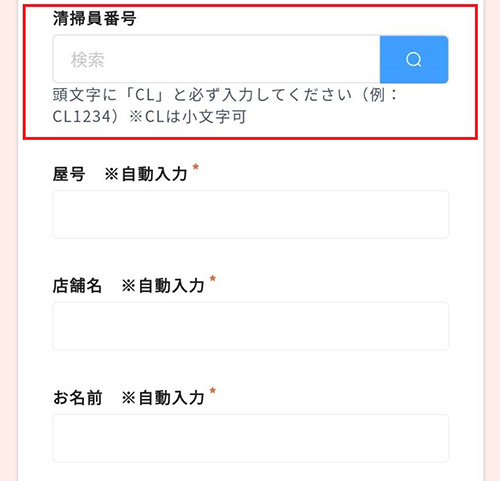Click the required asterisk beside お名前
This screenshot has width=500, height=481.
coord(213,391)
